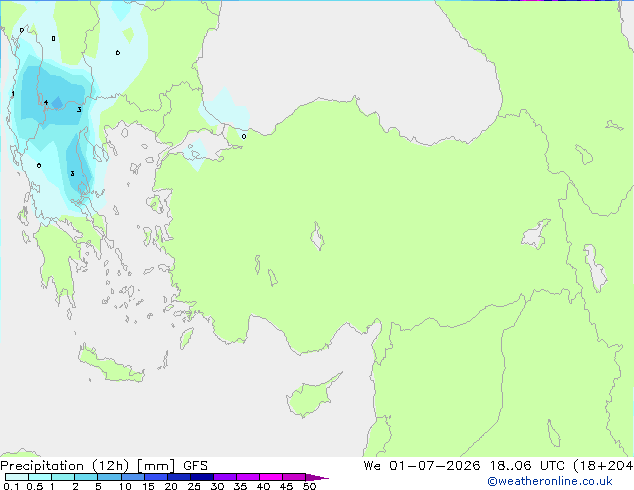Image resolution: width=634 pixels, height=490 pixels.
Task: Click the 45–50 mm legend swatch
Action: (x=294, y=477)
